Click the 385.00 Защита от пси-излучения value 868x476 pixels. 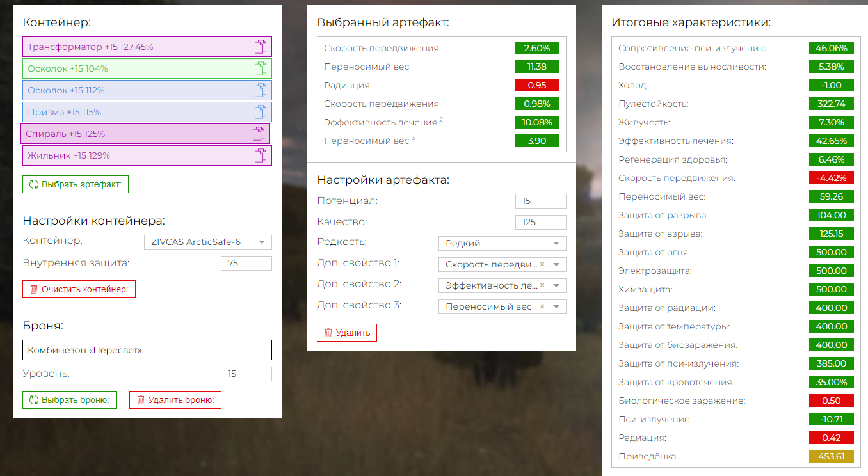click(x=832, y=363)
